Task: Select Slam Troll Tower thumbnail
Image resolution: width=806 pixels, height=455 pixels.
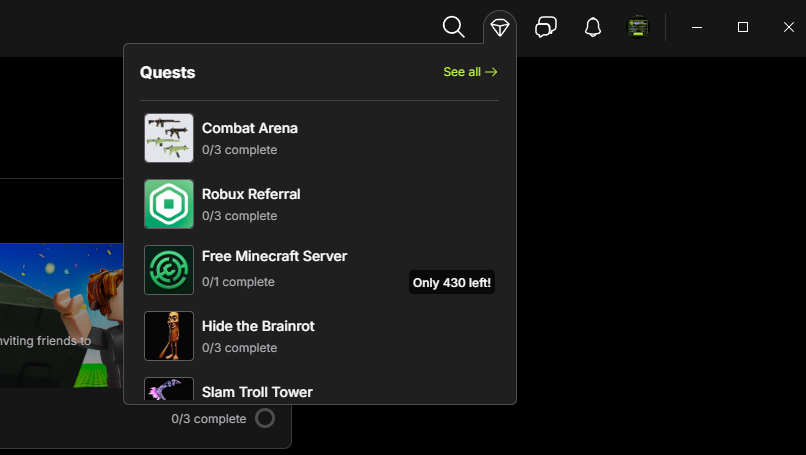Action: (169, 389)
